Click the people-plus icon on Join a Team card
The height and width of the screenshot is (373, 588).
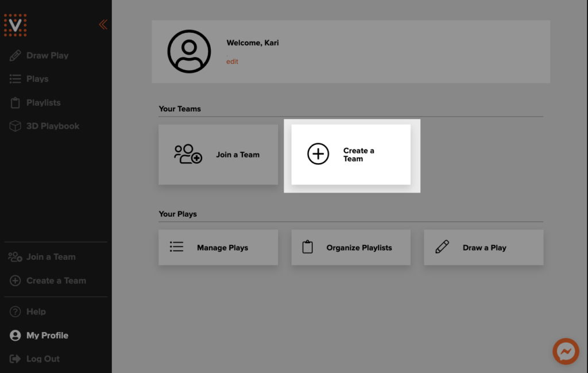pyautogui.click(x=188, y=154)
